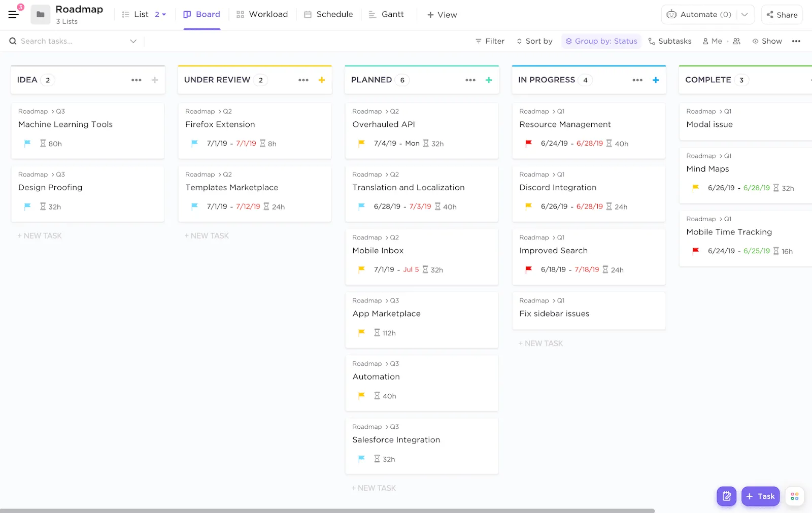This screenshot has width=812, height=513.
Task: Click the Share button
Action: [x=782, y=15]
